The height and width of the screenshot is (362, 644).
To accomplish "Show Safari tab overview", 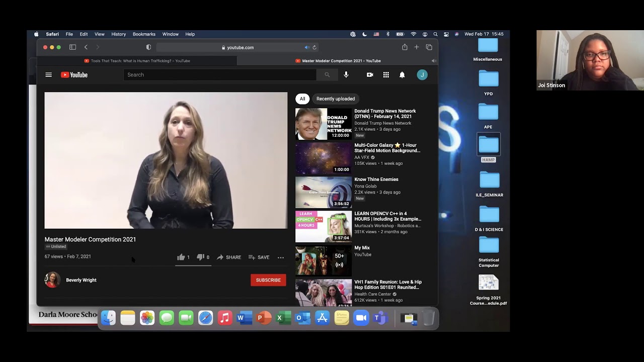I will [x=429, y=47].
